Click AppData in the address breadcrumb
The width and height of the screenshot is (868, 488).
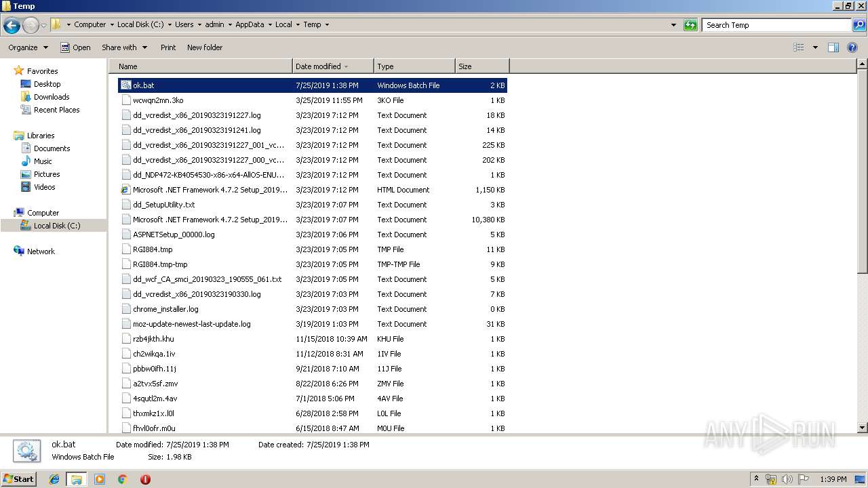[250, 24]
